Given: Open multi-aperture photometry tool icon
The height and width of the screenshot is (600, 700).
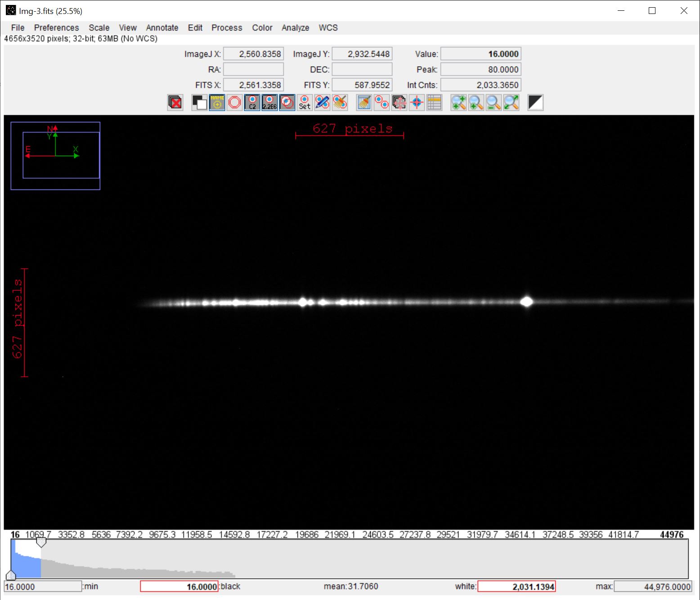Looking at the screenshot, I should (x=381, y=103).
